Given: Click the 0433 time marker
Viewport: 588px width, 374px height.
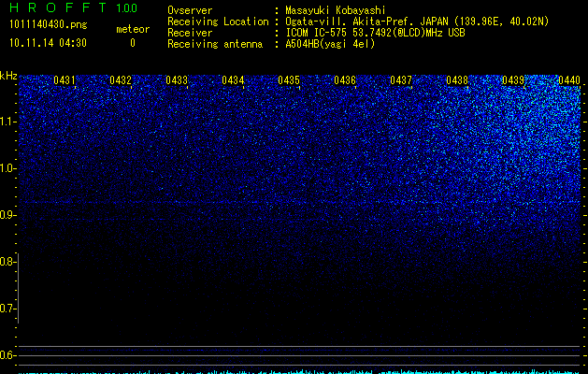Looking at the screenshot, I should (x=177, y=79).
